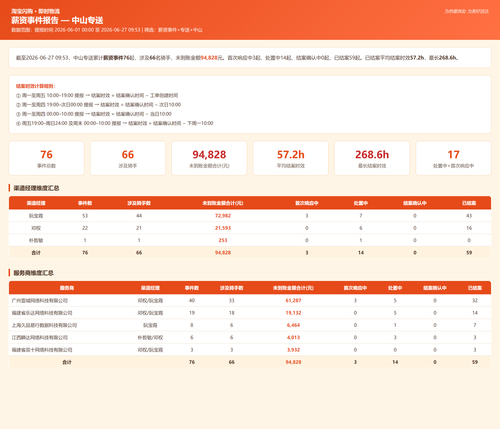The height and width of the screenshot is (429, 500).
Task: Open the 94,828 未到账金额合计 card
Action: (209, 158)
